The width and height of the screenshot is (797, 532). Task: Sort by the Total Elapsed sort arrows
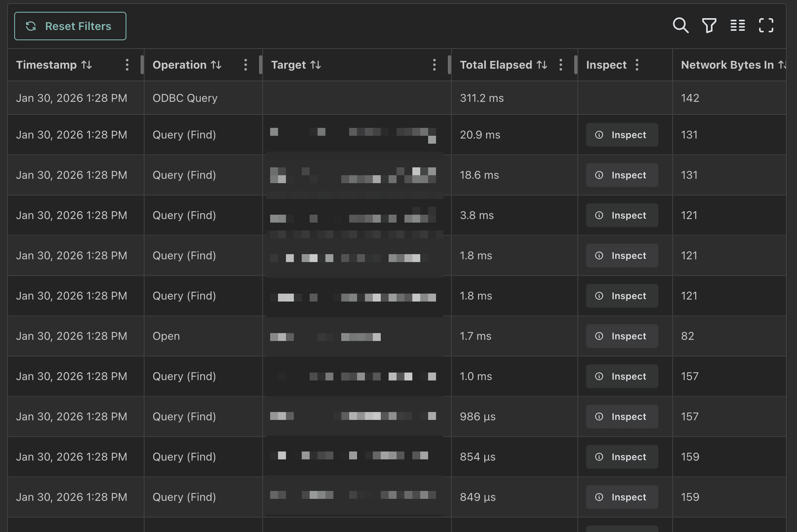pyautogui.click(x=543, y=65)
